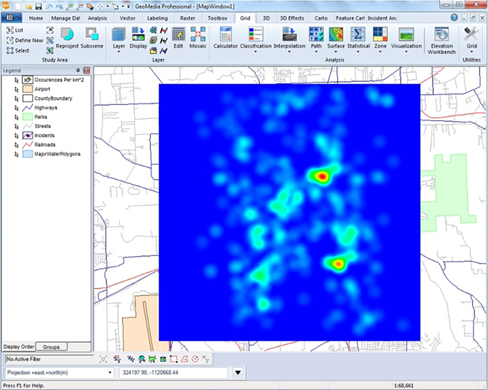Switch to the Vector ribbon tab
Screen dimensions: 488x390
pyautogui.click(x=127, y=18)
